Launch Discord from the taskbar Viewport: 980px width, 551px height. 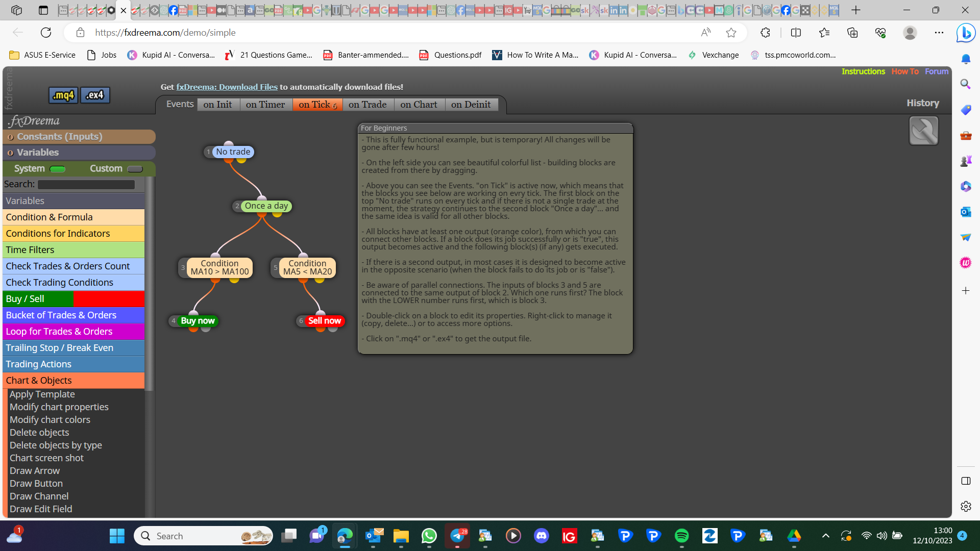point(541,536)
